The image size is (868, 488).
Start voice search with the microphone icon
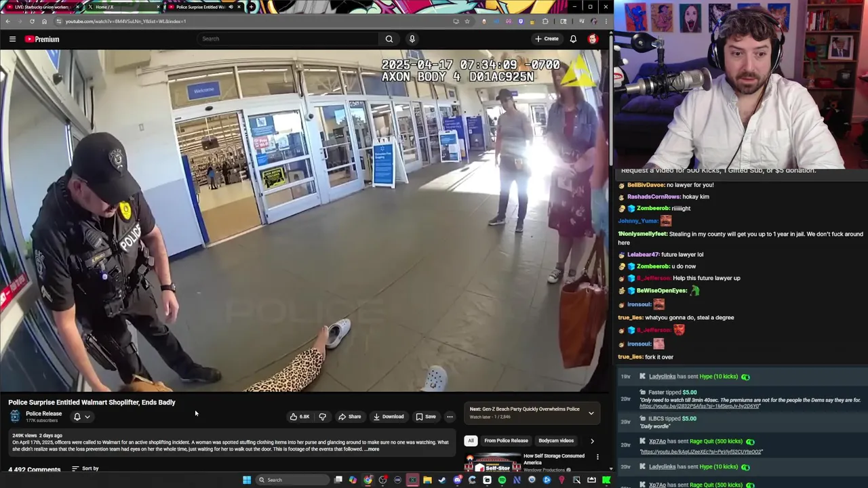click(412, 39)
